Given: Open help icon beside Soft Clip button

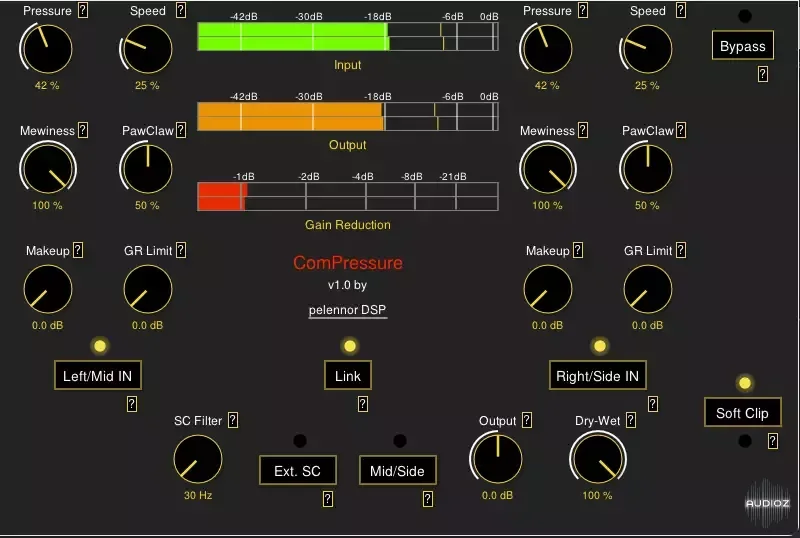Looking at the screenshot, I should tap(772, 441).
